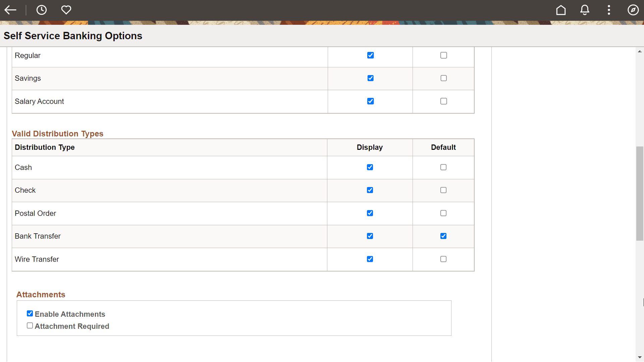The height and width of the screenshot is (362, 644).
Task: Uncheck the Bank Transfer default checkbox
Action: coord(443,236)
